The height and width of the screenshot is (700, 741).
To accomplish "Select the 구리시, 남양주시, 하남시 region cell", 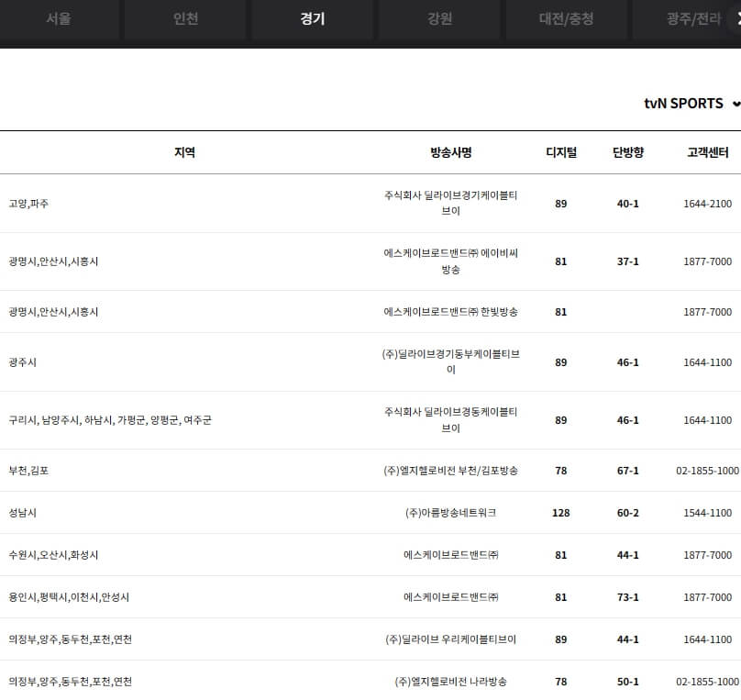I will 110,420.
